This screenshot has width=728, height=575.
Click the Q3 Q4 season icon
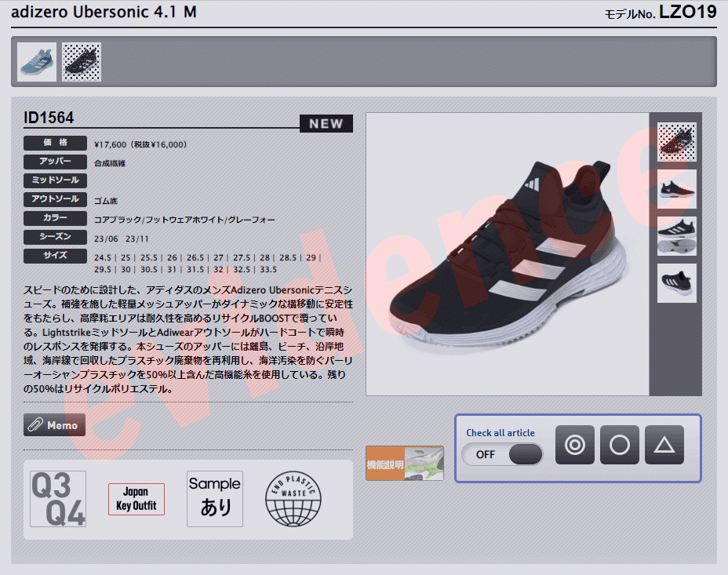pyautogui.click(x=58, y=499)
